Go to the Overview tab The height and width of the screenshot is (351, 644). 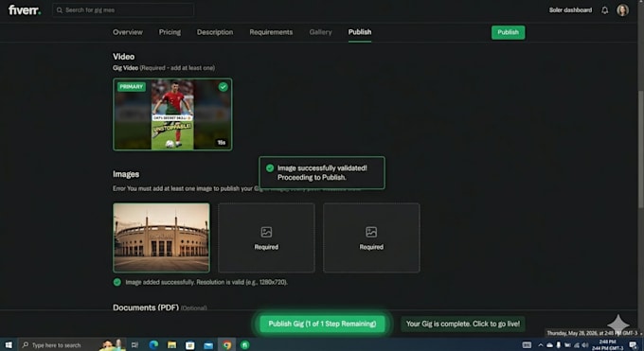click(128, 32)
